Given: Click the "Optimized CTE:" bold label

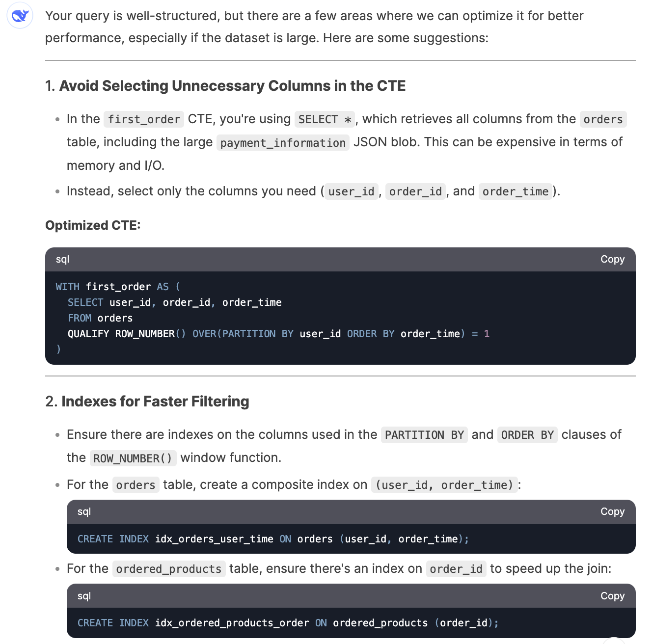Looking at the screenshot, I should coord(93,225).
